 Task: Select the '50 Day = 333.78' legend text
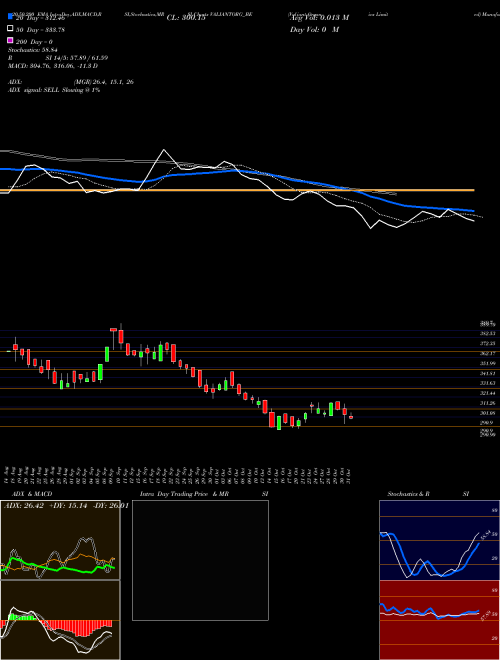40,30
